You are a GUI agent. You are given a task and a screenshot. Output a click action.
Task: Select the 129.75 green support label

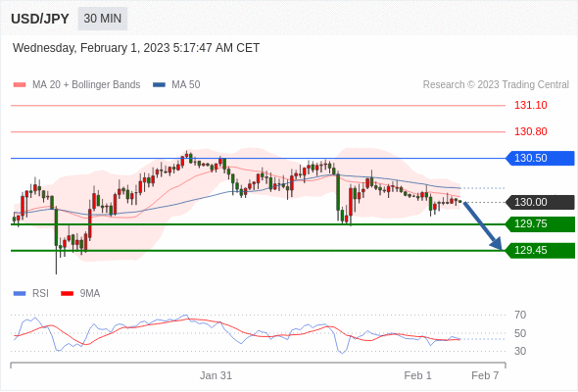coord(540,224)
